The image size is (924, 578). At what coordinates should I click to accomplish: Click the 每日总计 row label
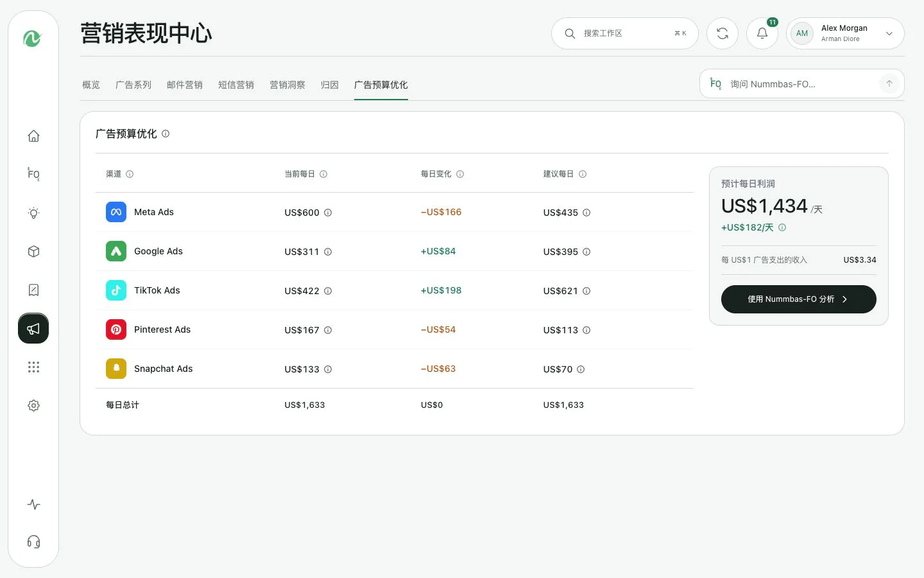[x=123, y=405]
